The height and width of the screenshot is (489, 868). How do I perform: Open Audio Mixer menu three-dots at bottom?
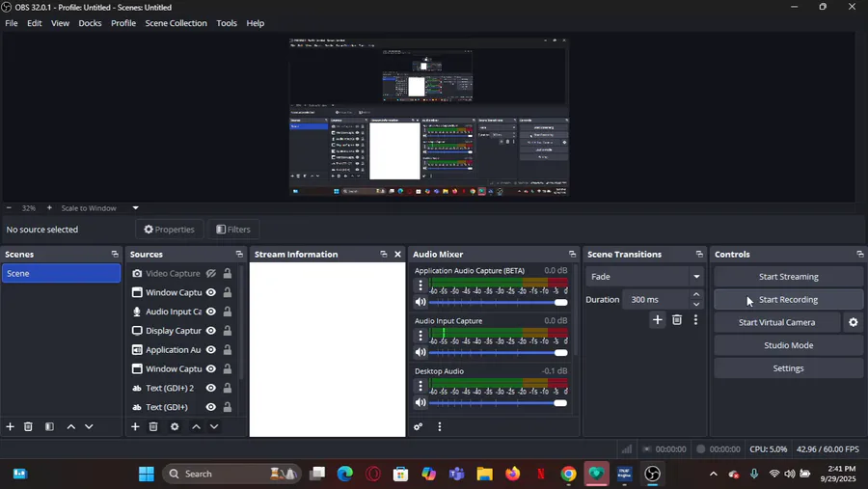[440, 426]
